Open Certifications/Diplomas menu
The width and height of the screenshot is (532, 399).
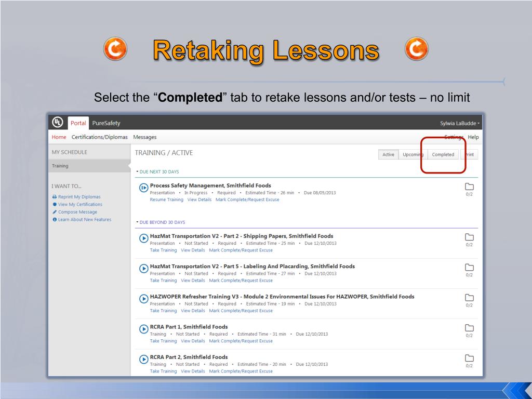click(99, 137)
